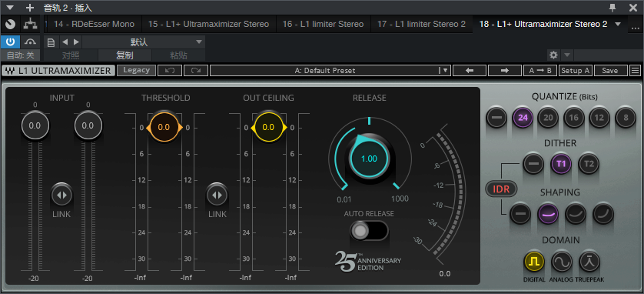Click the 复制 copy button
The height and width of the screenshot is (294, 644).
pos(124,55)
